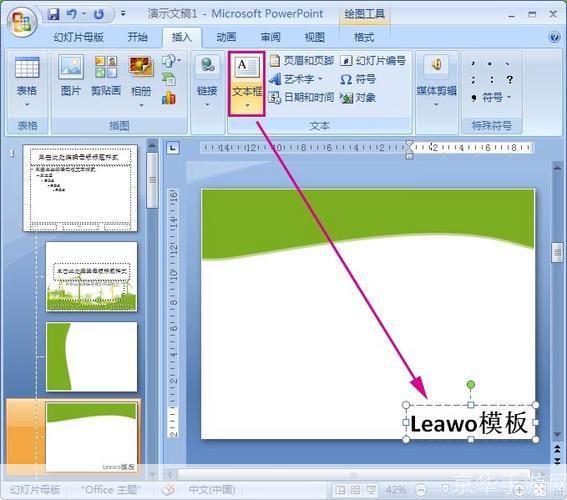567x500 pixels.
Task: Click the Leawo模板 text box on slide
Action: click(x=470, y=422)
